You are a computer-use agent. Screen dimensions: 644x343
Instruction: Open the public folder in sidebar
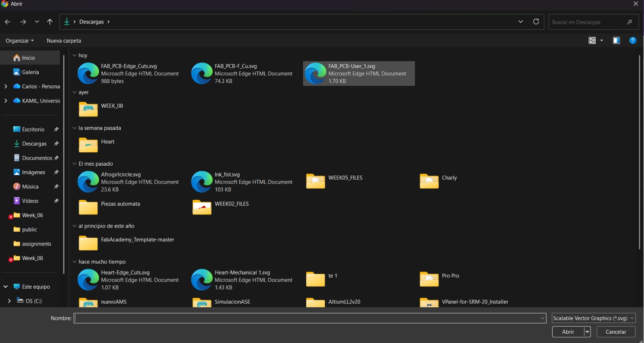(30, 229)
